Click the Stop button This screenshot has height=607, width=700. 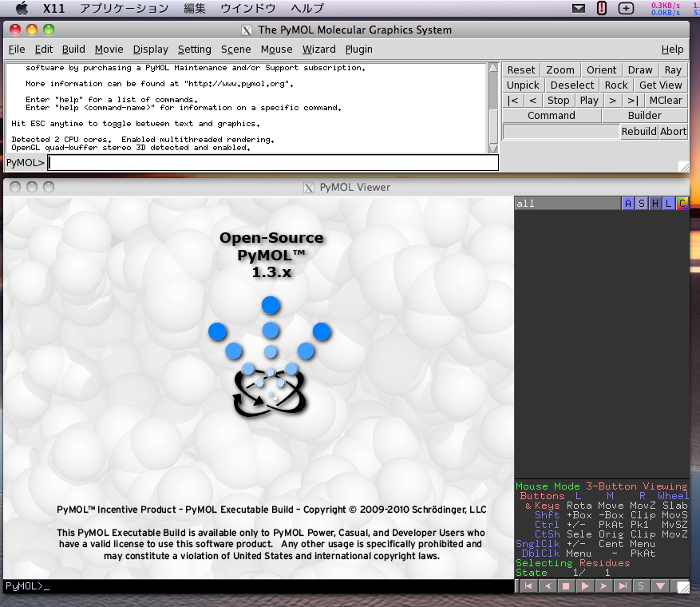(559, 101)
